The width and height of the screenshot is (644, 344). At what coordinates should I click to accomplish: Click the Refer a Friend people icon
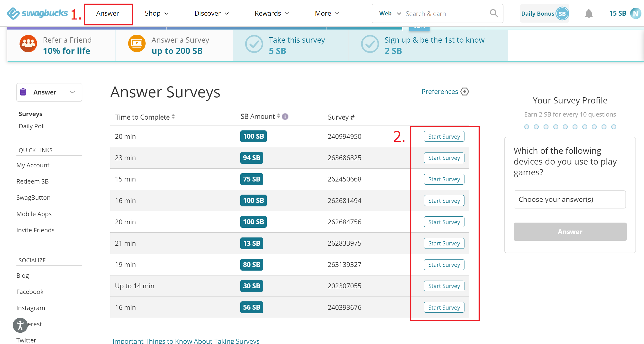28,44
